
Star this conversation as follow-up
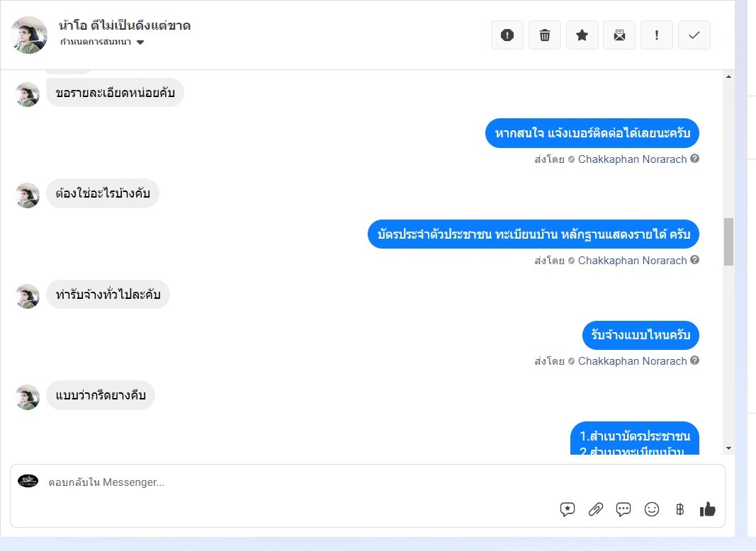(582, 35)
